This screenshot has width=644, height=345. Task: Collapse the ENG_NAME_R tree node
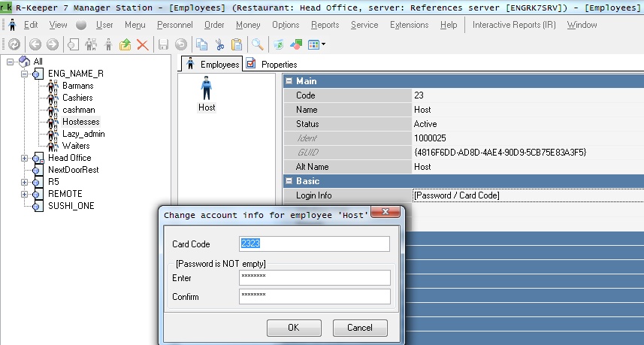coord(24,74)
